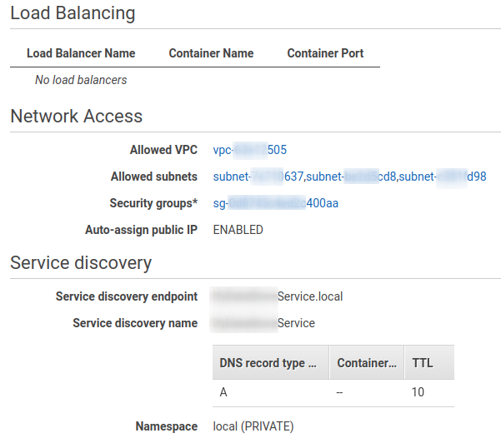This screenshot has width=501, height=448.
Task: Sort by Load Balancer Name column
Action: click(81, 53)
